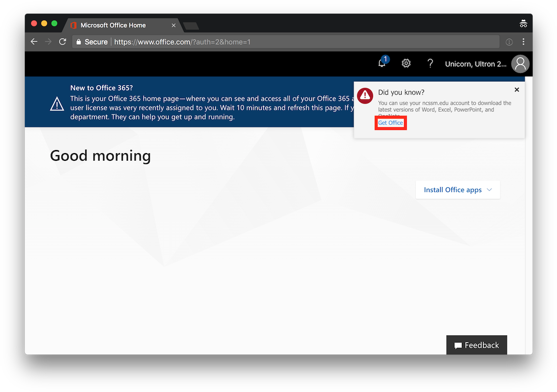The width and height of the screenshot is (557, 392).
Task: Open a new browser tab
Action: [x=190, y=26]
